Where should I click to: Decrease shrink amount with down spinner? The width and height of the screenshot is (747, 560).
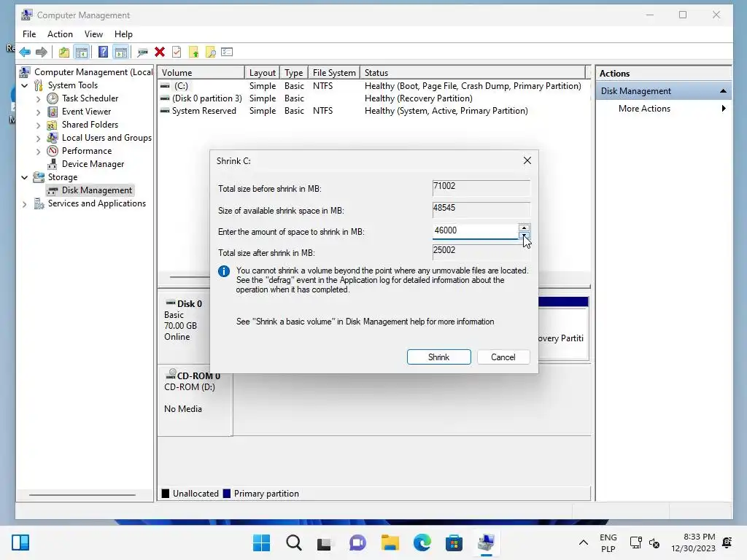524,235
